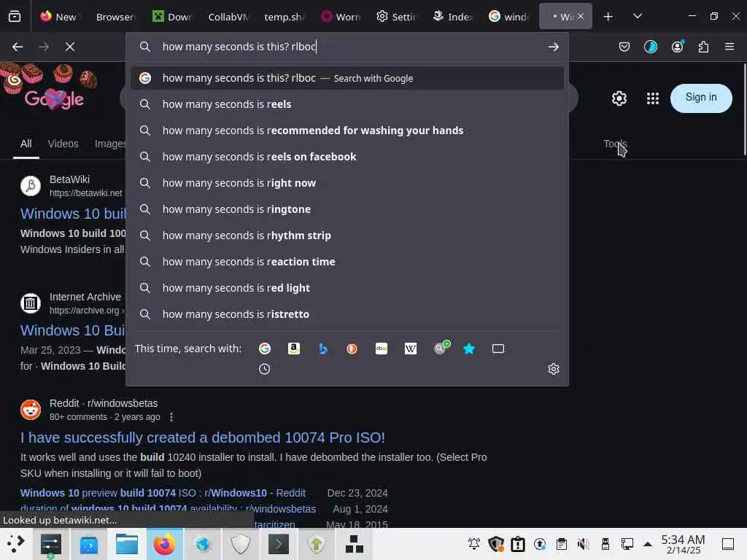Switch to the Browser tab
The height and width of the screenshot is (560, 747).
(116, 17)
